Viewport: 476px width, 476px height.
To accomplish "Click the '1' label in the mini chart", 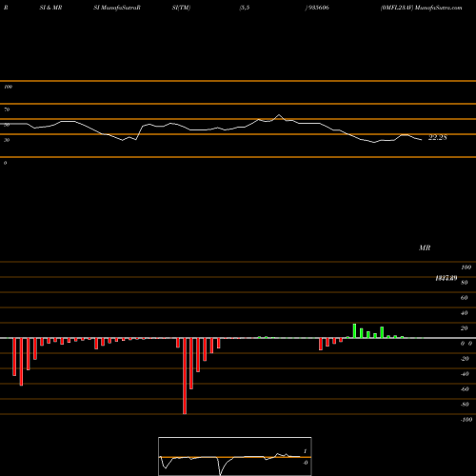I will pos(306,451).
